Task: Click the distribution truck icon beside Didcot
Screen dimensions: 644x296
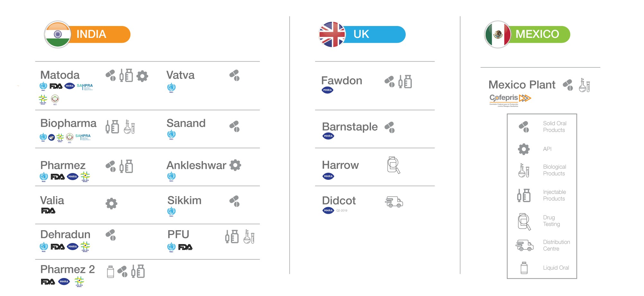Action: [x=394, y=202]
